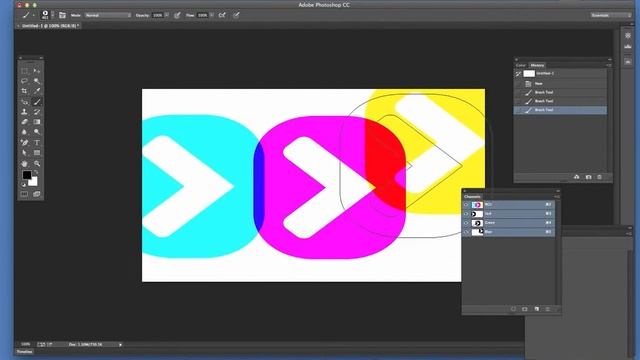Open the Opacity slider dropdown arrow
This screenshot has width=640, height=360.
[x=167, y=15]
